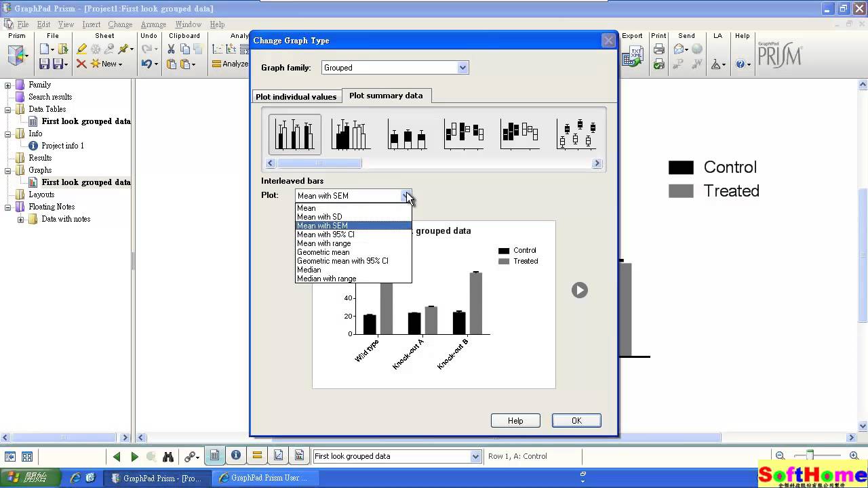
Task: Click the zoom out magnifier icon
Action: point(781,457)
